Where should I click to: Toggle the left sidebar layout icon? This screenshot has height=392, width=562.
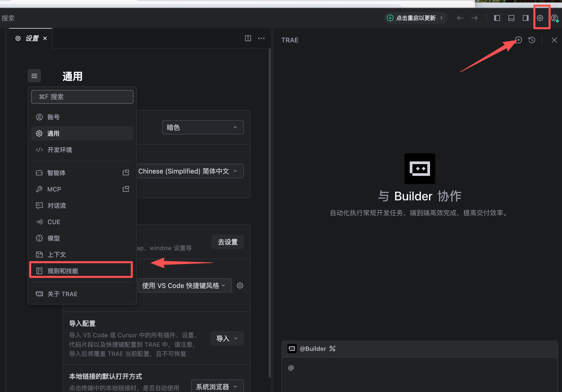tap(497, 18)
